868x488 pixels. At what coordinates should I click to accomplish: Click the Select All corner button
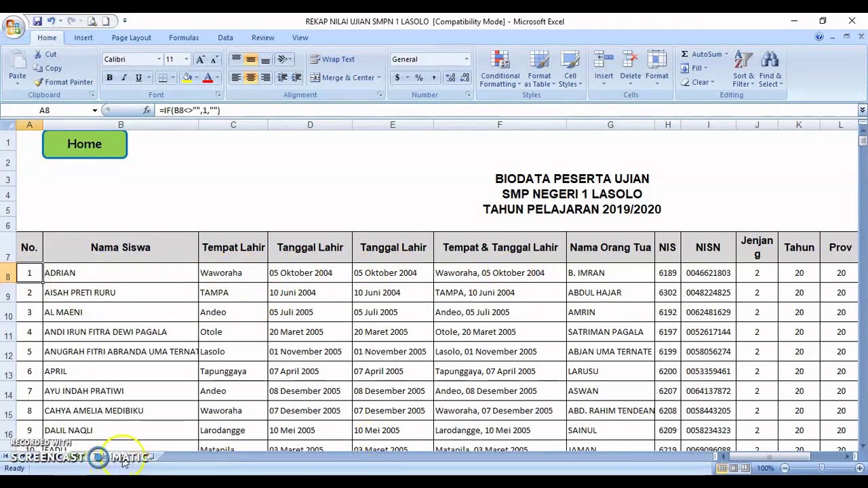[x=8, y=125]
